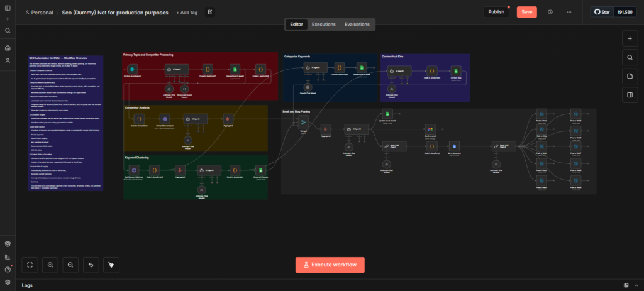This screenshot has height=291, width=644.
Task: Switch to the Executions tab
Action: [x=324, y=25]
